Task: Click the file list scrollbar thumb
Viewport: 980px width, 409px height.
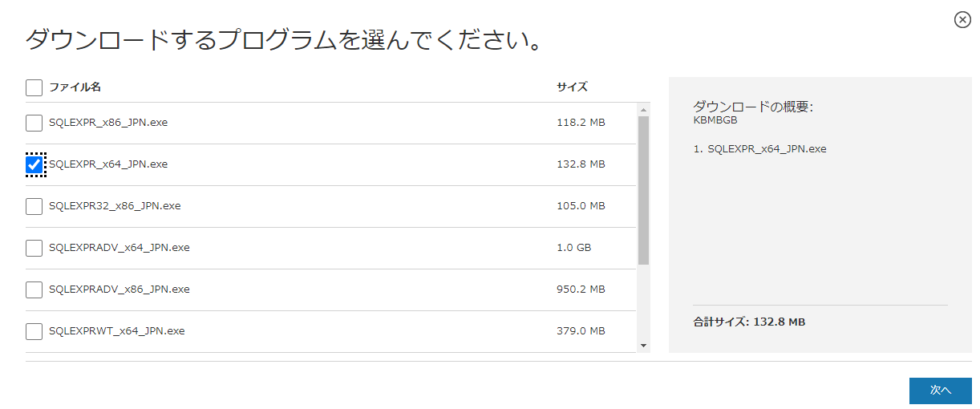Action: pyautogui.click(x=643, y=189)
